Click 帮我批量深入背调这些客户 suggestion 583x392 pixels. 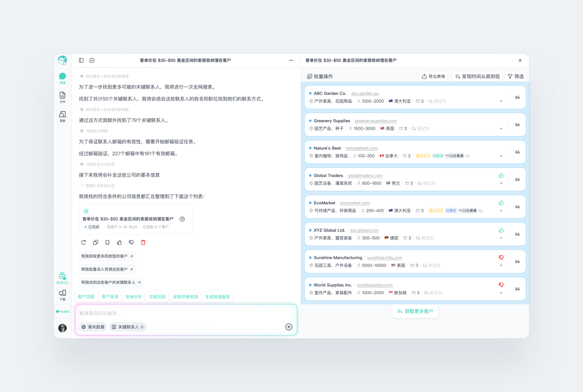pyautogui.click(x=107, y=269)
